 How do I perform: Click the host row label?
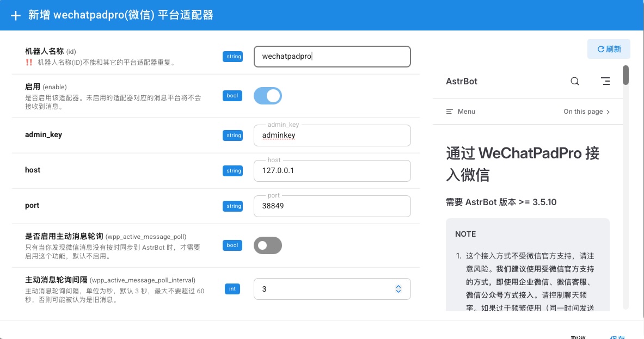(x=33, y=170)
